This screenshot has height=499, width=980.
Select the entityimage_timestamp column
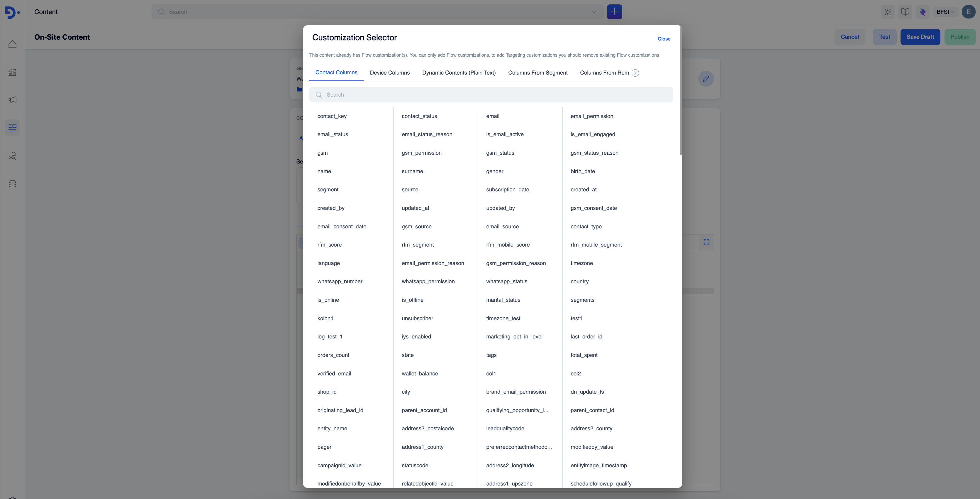pyautogui.click(x=598, y=466)
